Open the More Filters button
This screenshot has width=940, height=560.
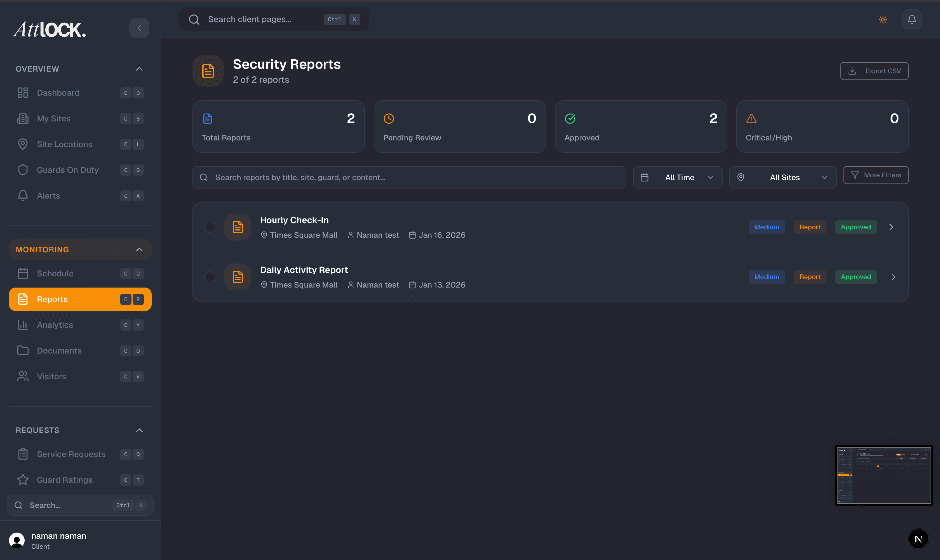876,175
